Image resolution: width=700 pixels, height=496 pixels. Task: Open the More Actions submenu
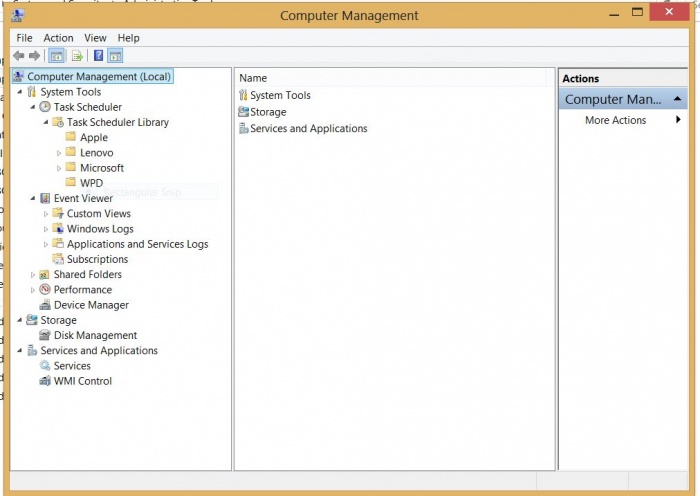pyautogui.click(x=615, y=120)
